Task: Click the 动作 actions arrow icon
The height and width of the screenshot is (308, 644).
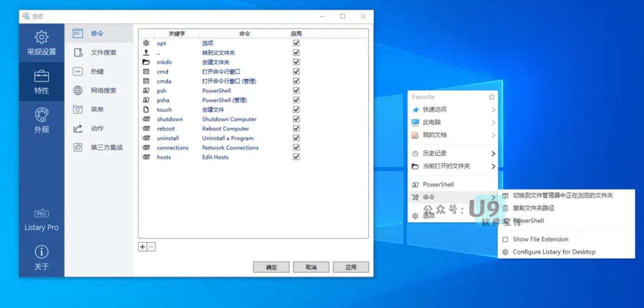Action: pos(78,129)
